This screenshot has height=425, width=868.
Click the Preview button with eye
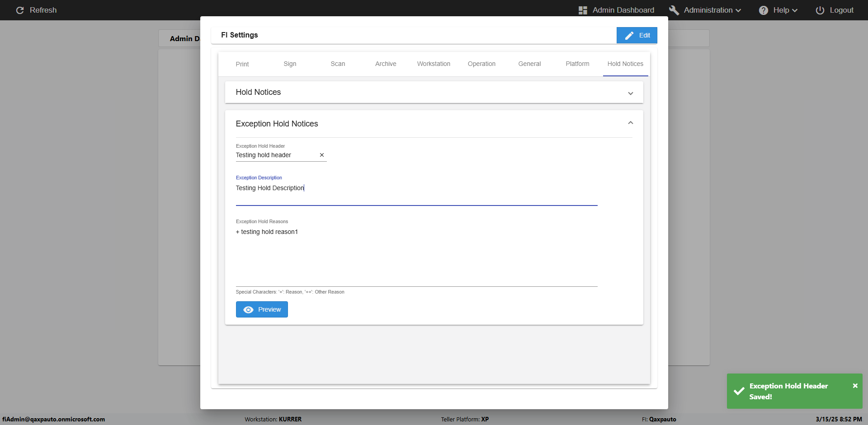262,309
